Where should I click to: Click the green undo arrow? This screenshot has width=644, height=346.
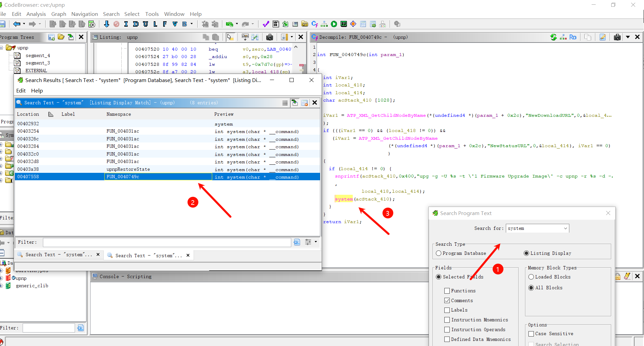pos(229,24)
